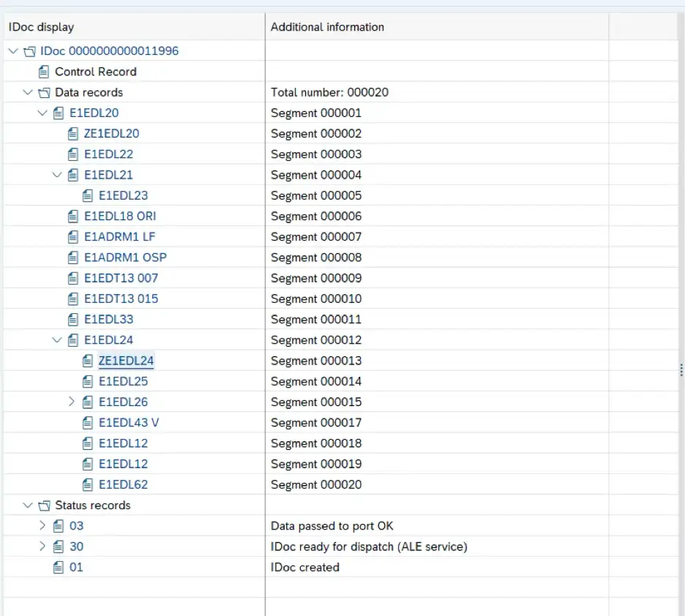
Task: Click the IDoc display column header
Action: pyautogui.click(x=41, y=27)
